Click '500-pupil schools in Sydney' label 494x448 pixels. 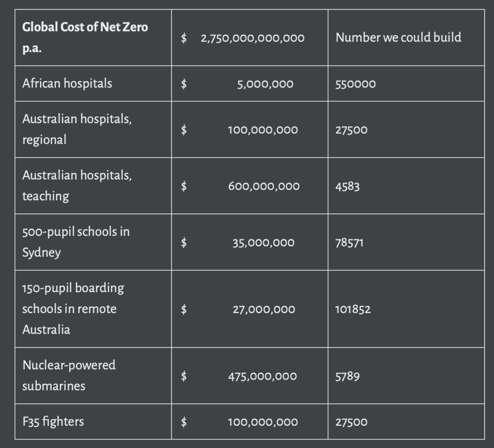(x=76, y=242)
